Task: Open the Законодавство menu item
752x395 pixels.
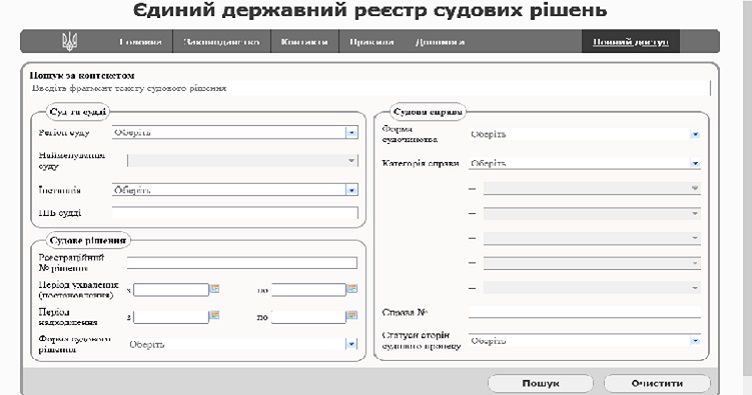Action: [222, 42]
